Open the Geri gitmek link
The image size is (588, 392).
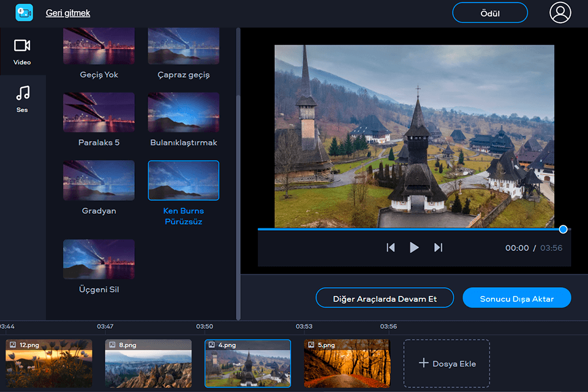point(67,12)
